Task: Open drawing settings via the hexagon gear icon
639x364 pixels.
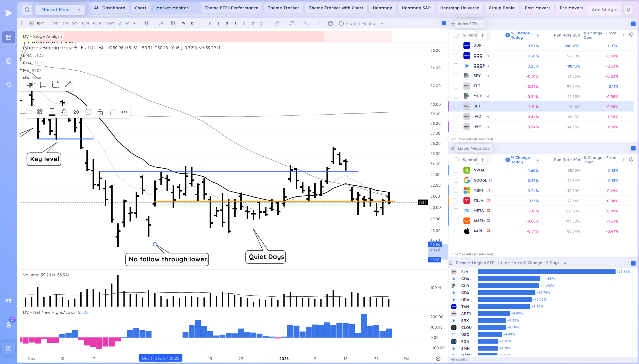Action: 88,112
